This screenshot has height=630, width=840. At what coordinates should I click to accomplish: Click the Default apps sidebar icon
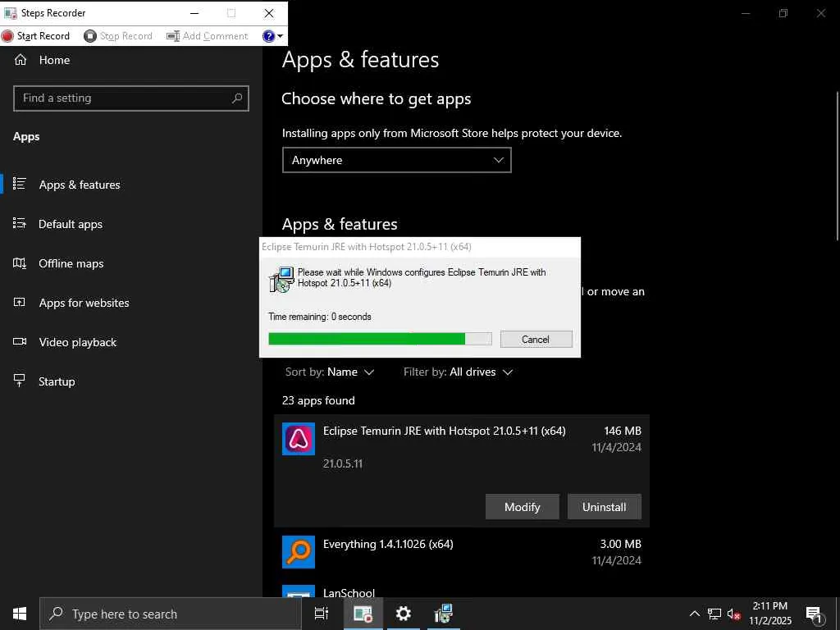[20, 223]
